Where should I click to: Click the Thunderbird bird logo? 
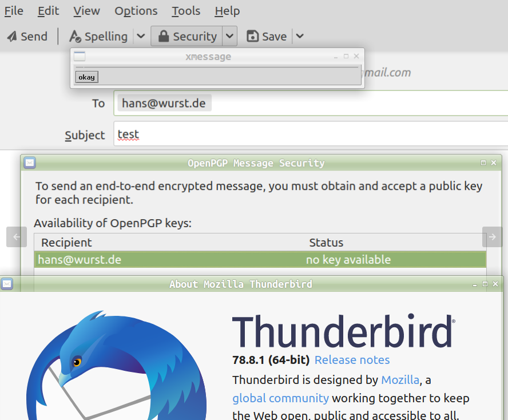coord(117,366)
